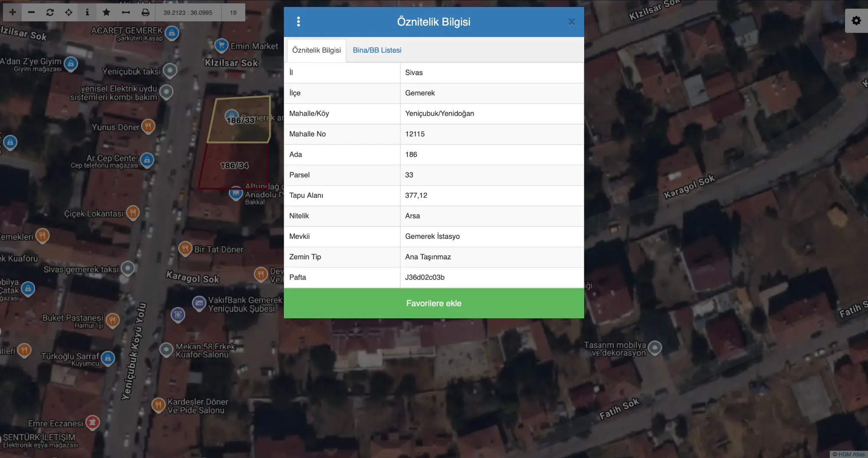The image size is (868, 458).
Task: Select parcel 186/33 on the map
Action: click(240, 120)
